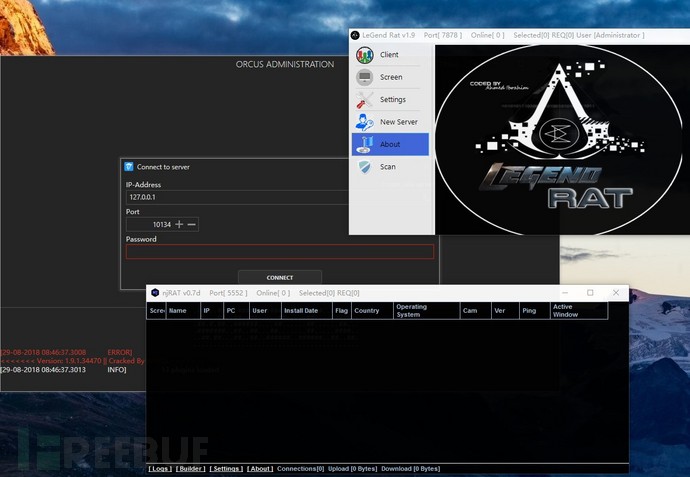This screenshot has height=477, width=690.
Task: Sort njRAT list by IP column
Action: pyautogui.click(x=212, y=311)
